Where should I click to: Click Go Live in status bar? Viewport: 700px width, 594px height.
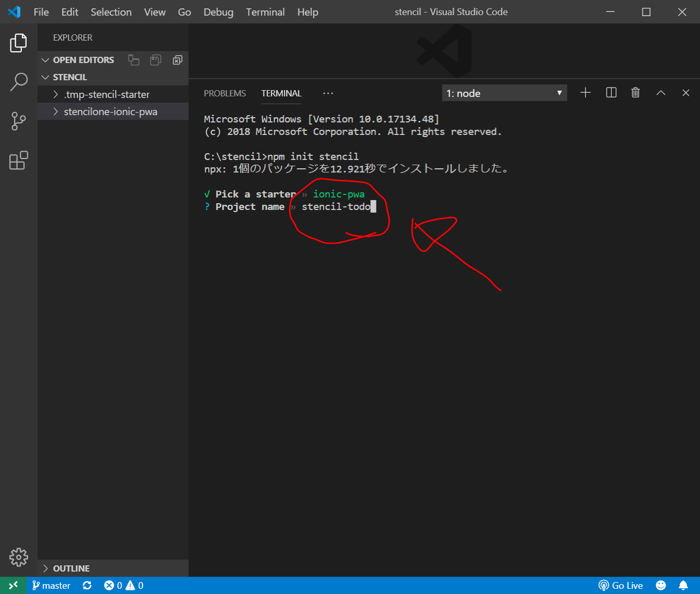621,585
